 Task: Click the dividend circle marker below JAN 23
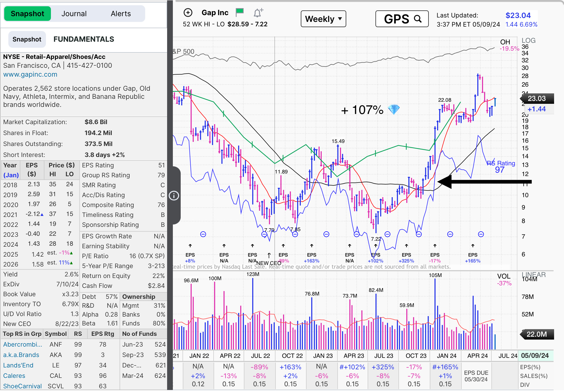[326, 234]
